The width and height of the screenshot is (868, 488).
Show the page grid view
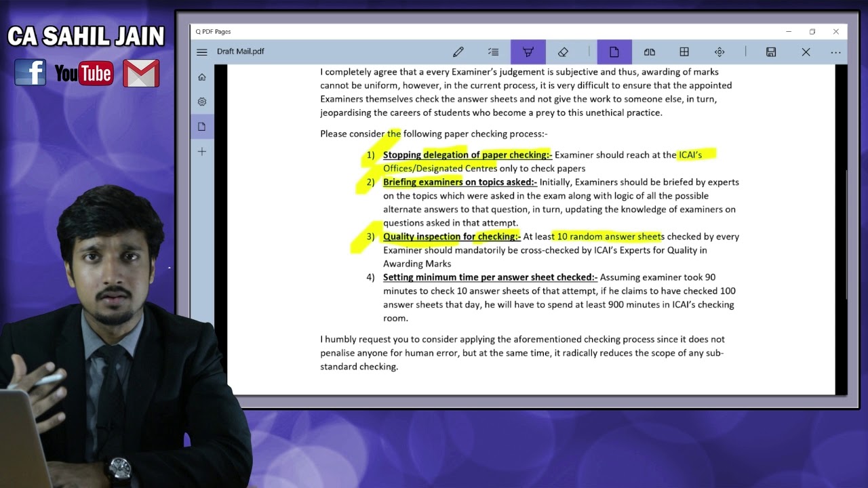click(x=684, y=52)
